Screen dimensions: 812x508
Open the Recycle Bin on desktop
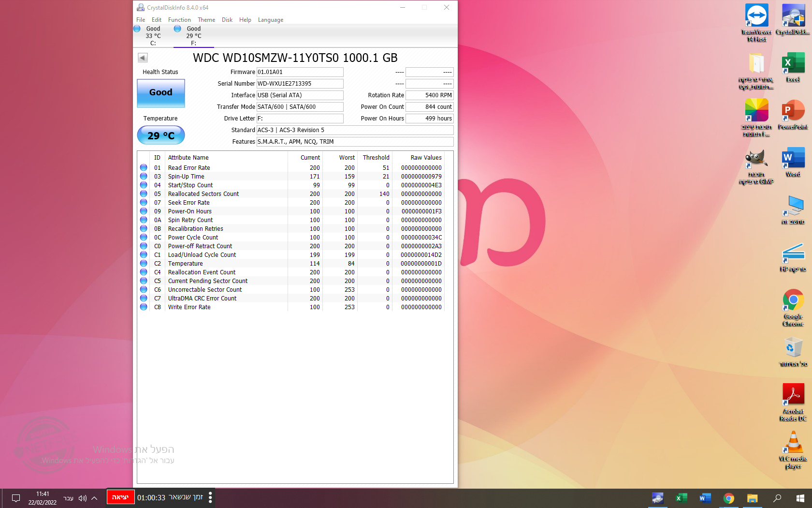click(793, 352)
